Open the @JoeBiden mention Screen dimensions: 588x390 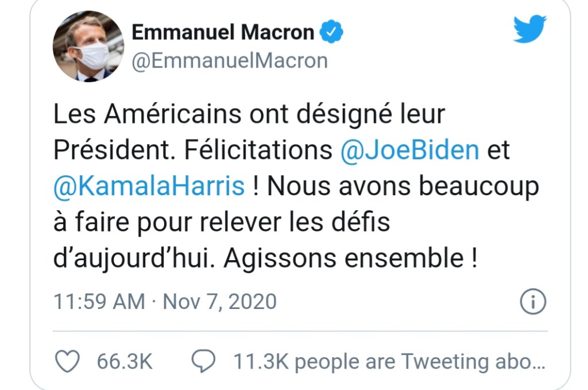coord(409,150)
